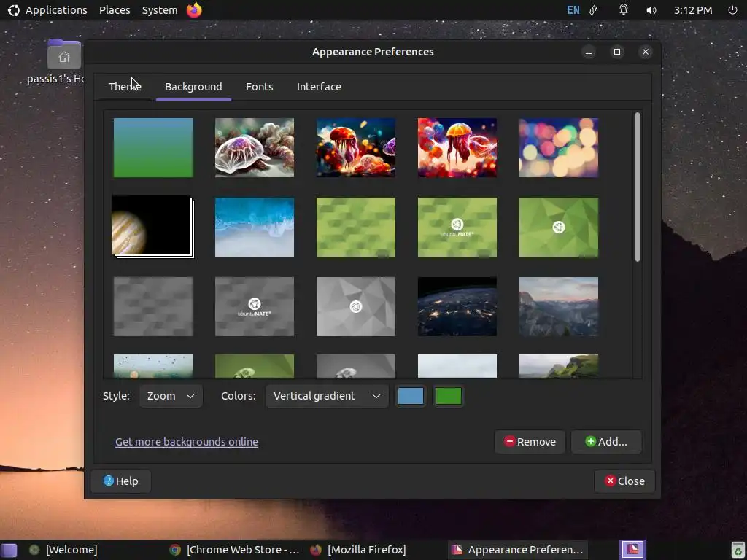This screenshot has width=747, height=560.
Task: Open the power session menu icon
Action: 732,10
